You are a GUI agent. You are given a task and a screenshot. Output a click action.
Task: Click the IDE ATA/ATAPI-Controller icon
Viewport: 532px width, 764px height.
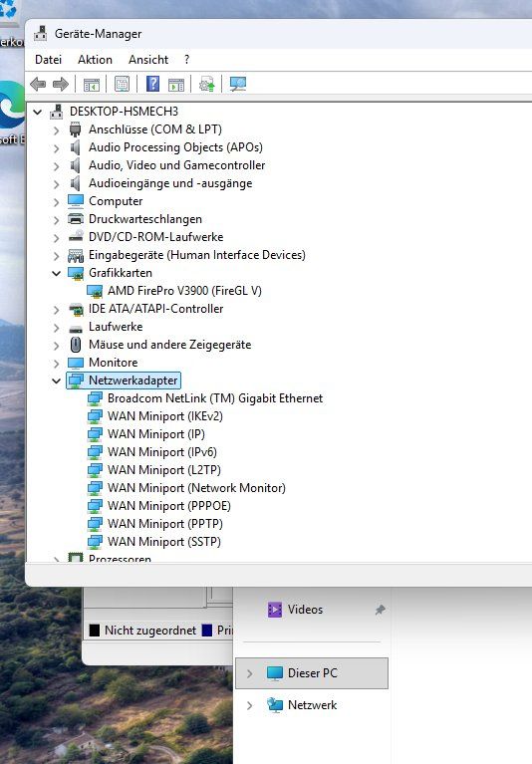point(76,309)
